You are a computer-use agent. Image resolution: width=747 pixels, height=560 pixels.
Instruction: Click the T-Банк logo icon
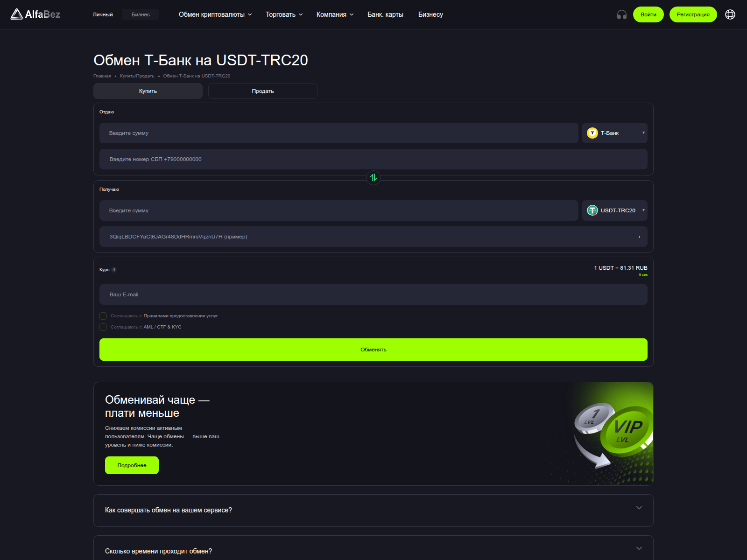point(592,133)
